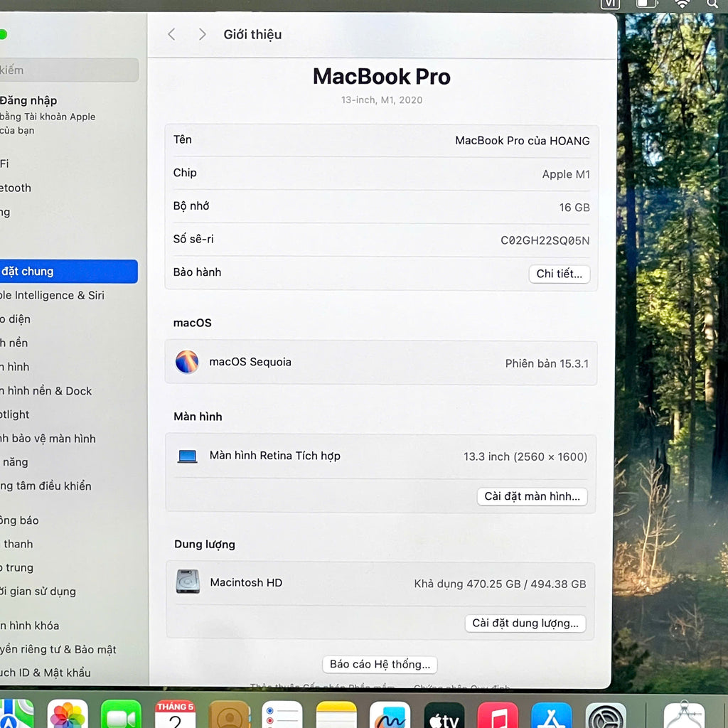Click '13.3 inch (2560 × 1600)' text
The image size is (728, 728).
525,457
